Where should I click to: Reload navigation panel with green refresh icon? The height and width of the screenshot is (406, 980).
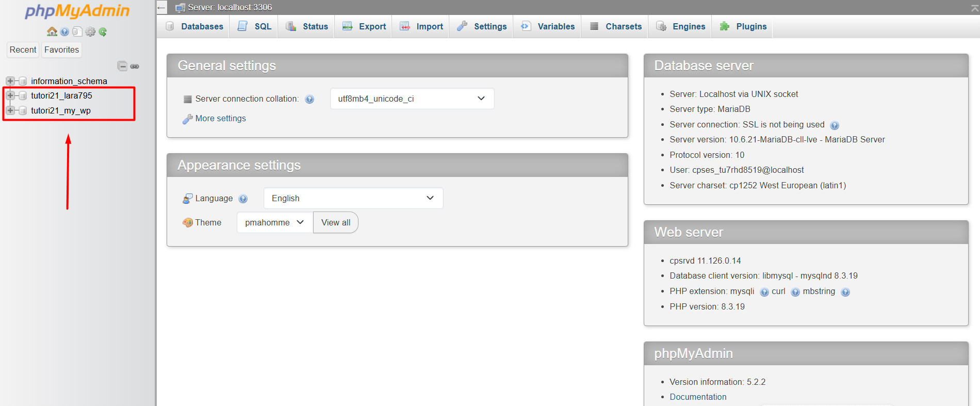pyautogui.click(x=103, y=31)
